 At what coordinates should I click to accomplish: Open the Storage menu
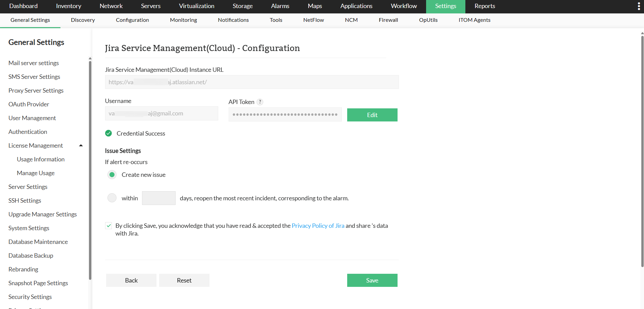(242, 6)
